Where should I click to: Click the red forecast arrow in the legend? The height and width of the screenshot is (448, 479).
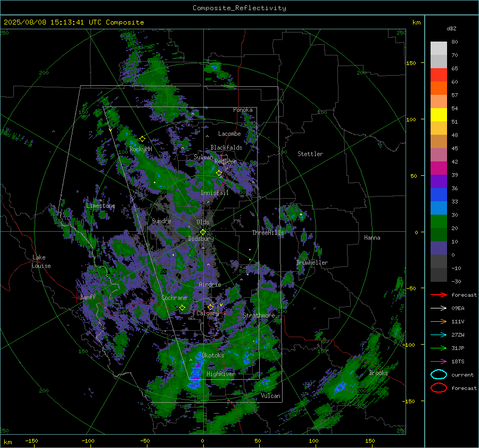click(x=439, y=295)
